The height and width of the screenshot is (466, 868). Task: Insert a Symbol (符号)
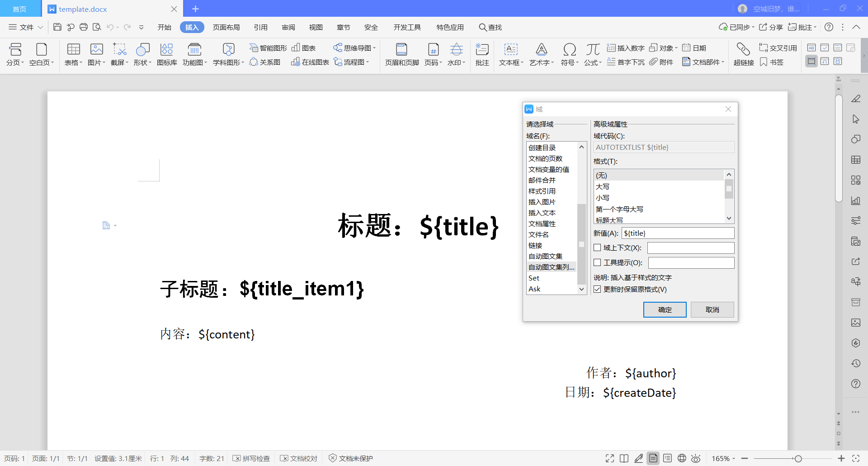point(570,54)
